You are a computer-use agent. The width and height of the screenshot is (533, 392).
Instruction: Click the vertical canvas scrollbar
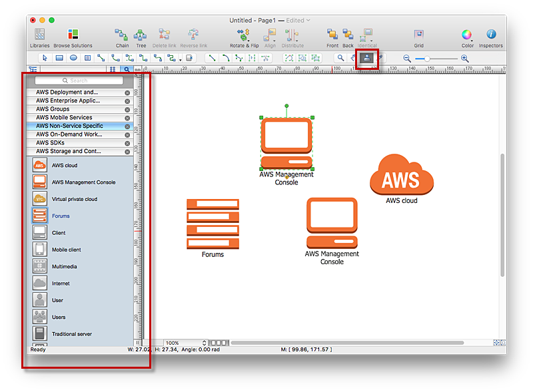click(502, 215)
